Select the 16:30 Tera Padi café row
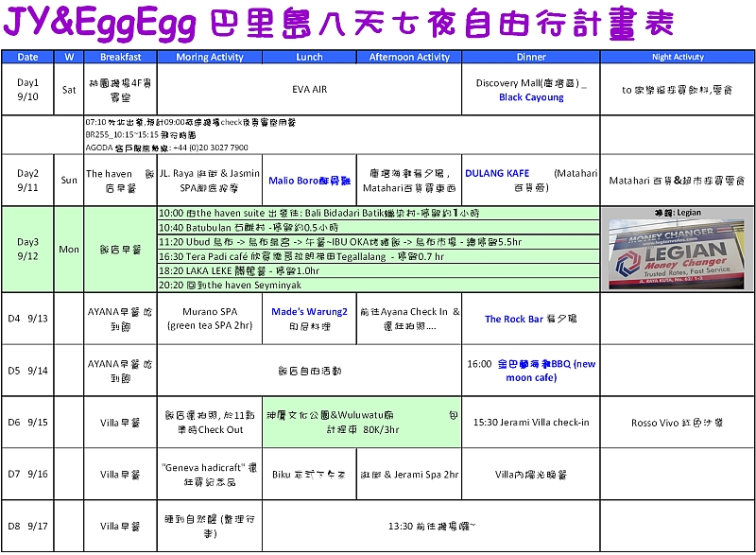 coord(379,256)
